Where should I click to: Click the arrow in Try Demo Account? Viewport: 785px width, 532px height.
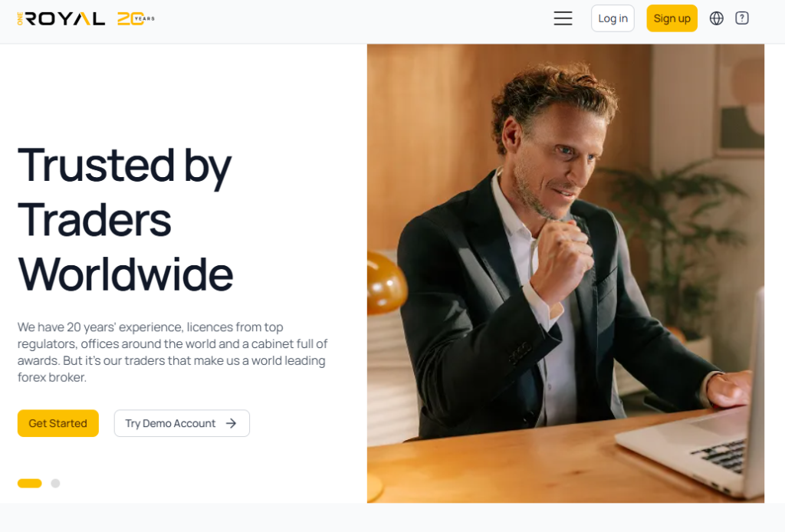tap(231, 423)
